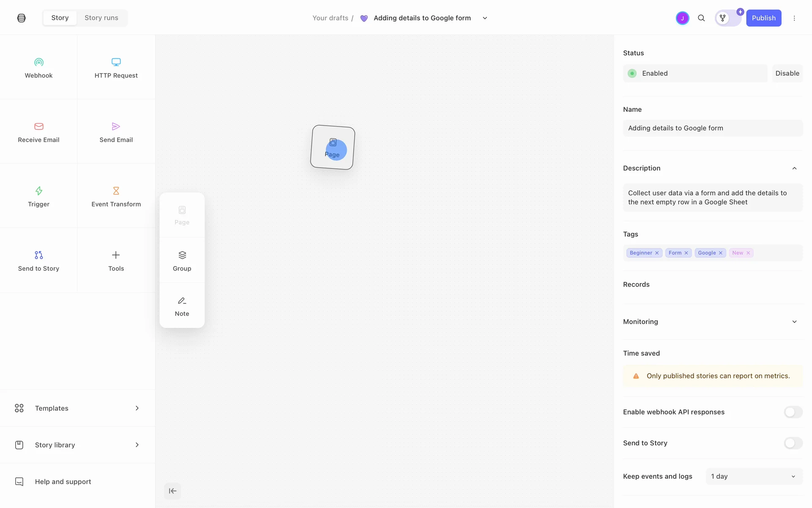Toggle the Send to Story switch
Image resolution: width=812 pixels, height=508 pixels.
point(793,443)
